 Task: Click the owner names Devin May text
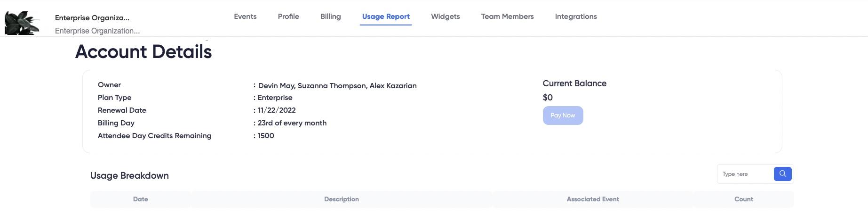point(276,86)
